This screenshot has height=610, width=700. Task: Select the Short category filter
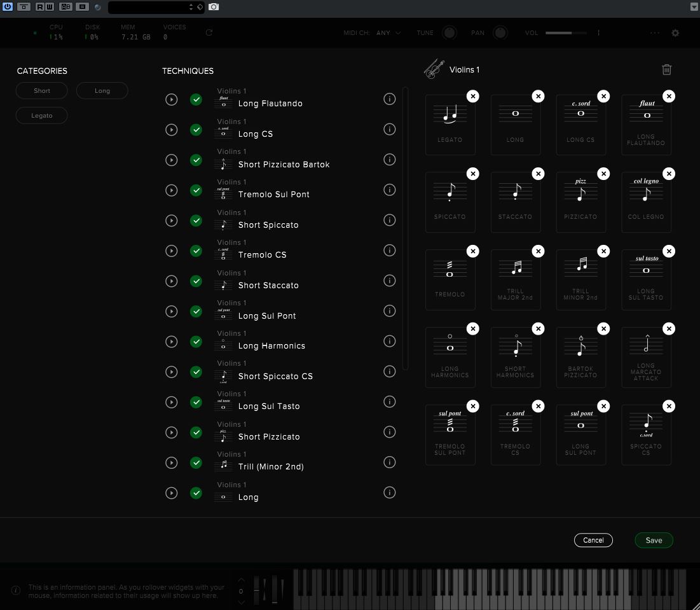(41, 90)
